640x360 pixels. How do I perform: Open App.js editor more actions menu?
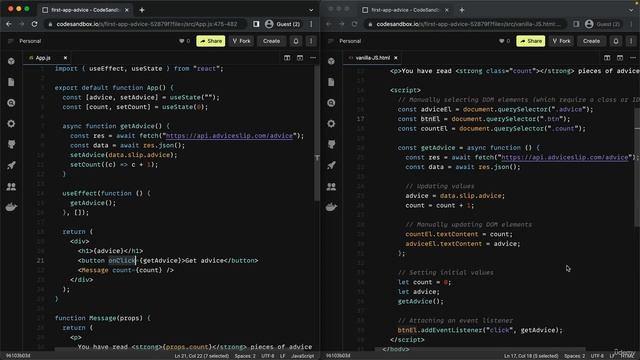pos(313,58)
